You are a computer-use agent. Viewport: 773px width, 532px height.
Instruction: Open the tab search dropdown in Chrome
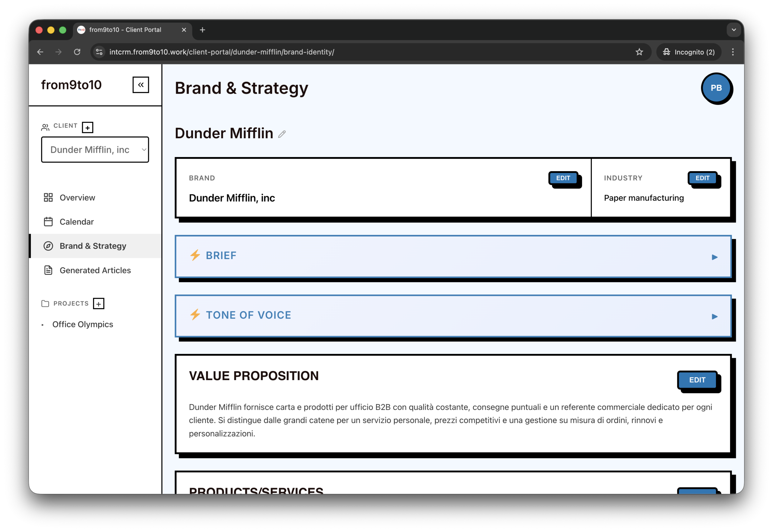pos(734,30)
